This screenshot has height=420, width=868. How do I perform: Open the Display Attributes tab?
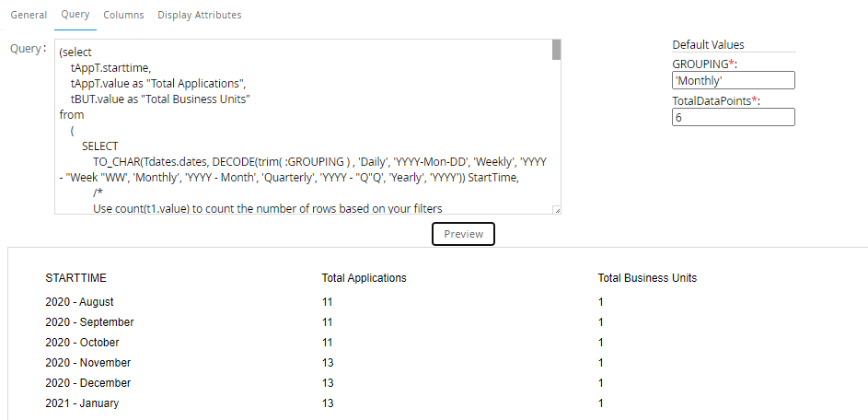point(199,15)
